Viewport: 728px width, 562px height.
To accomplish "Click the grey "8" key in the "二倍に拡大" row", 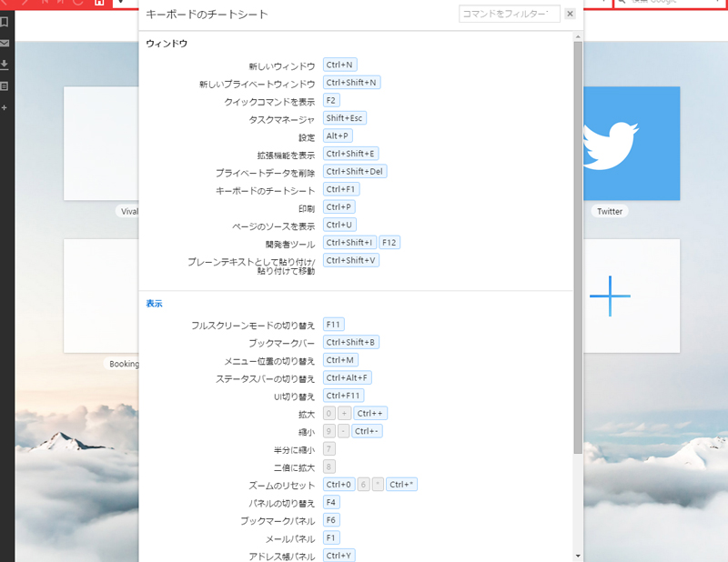I will [329, 467].
